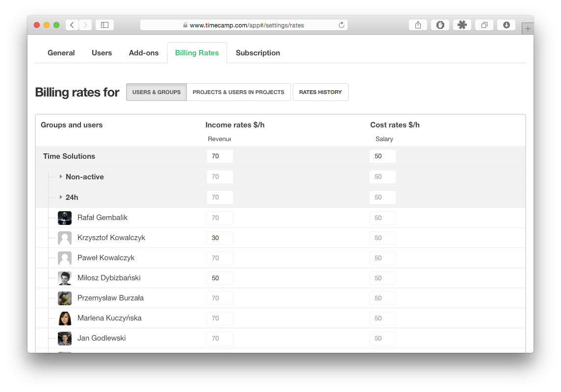Click Krzysztof Kowalczyk's placeholder avatar
561x392 pixels.
tap(65, 238)
